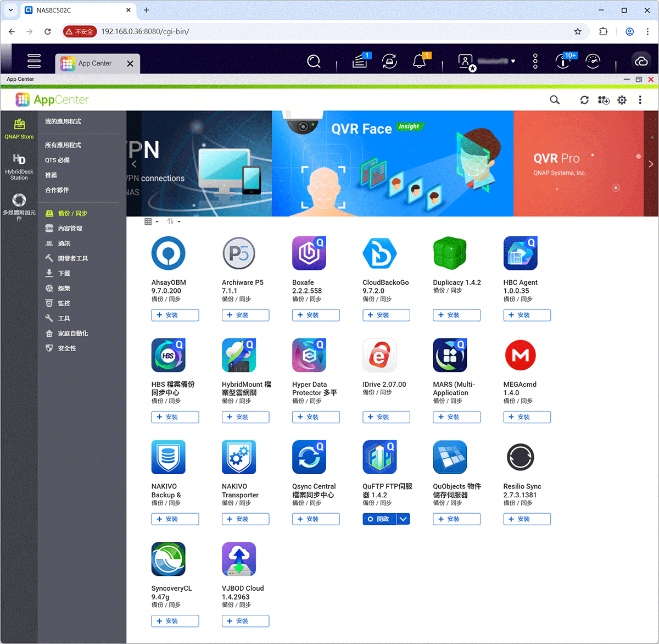Viewport: 659px width, 644px height.
Task: Open the AhsayOBM app icon
Action: [168, 253]
